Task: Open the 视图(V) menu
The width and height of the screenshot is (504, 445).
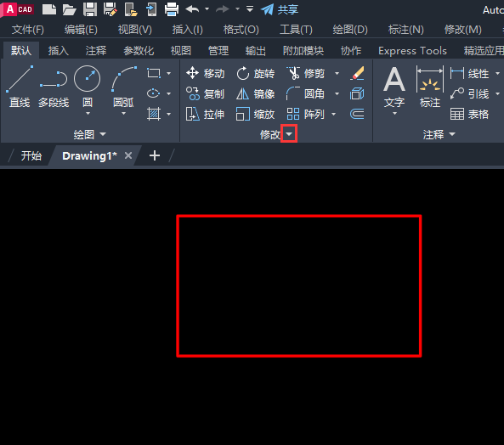Action: coord(134,30)
